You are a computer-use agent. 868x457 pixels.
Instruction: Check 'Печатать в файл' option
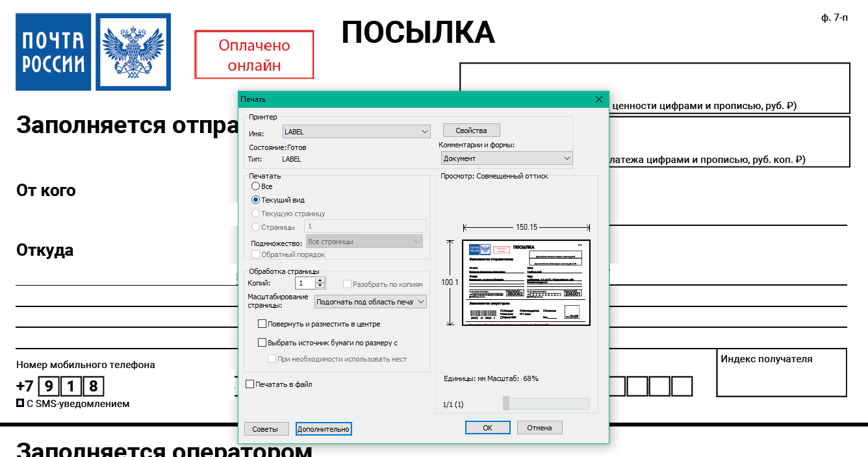click(250, 384)
